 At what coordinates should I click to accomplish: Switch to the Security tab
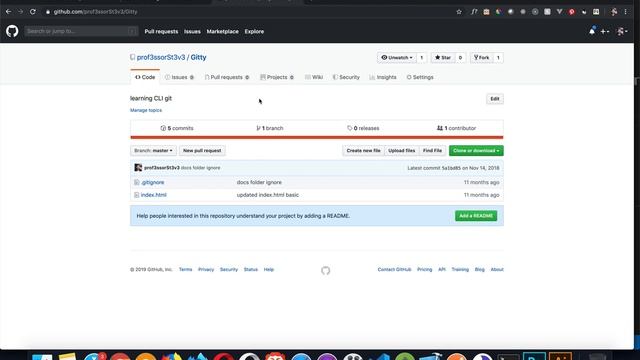[x=346, y=77]
